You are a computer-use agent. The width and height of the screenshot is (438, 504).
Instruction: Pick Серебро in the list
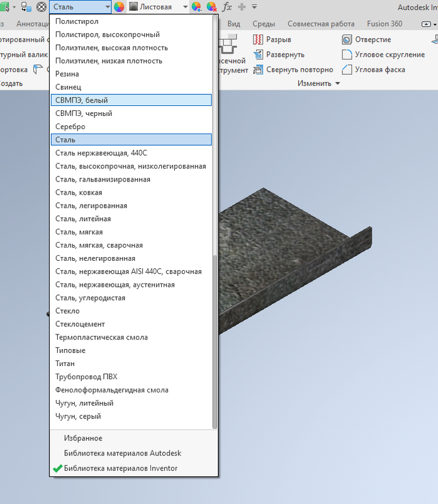(x=132, y=127)
